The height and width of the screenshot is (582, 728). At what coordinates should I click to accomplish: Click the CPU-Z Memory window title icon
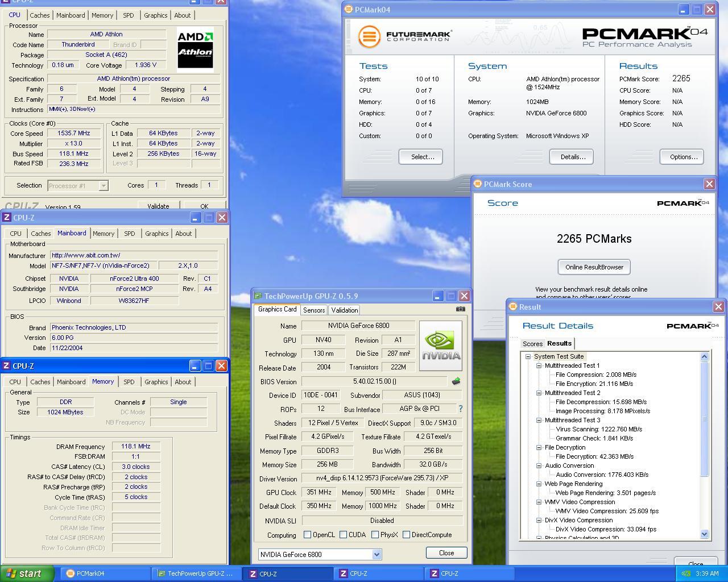pos(7,366)
